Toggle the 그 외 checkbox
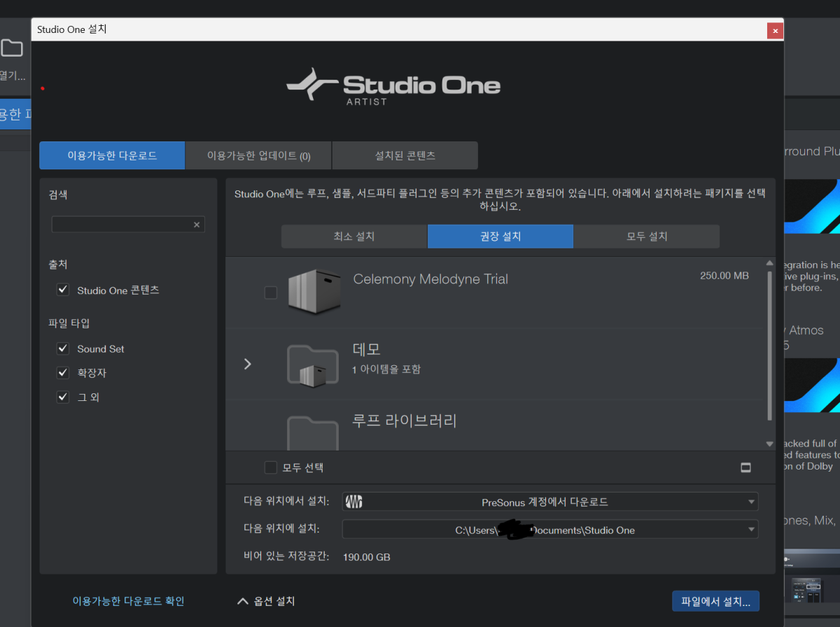Image resolution: width=840 pixels, height=627 pixels. click(63, 397)
